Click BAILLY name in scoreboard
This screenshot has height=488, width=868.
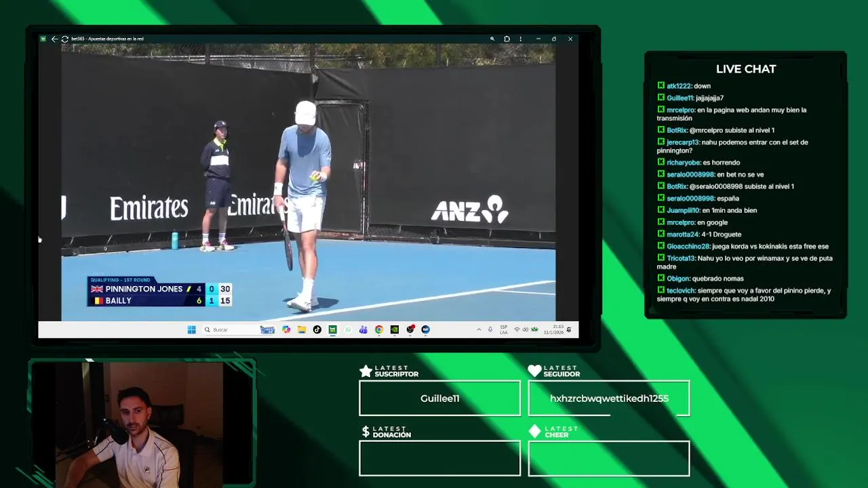pyautogui.click(x=118, y=301)
